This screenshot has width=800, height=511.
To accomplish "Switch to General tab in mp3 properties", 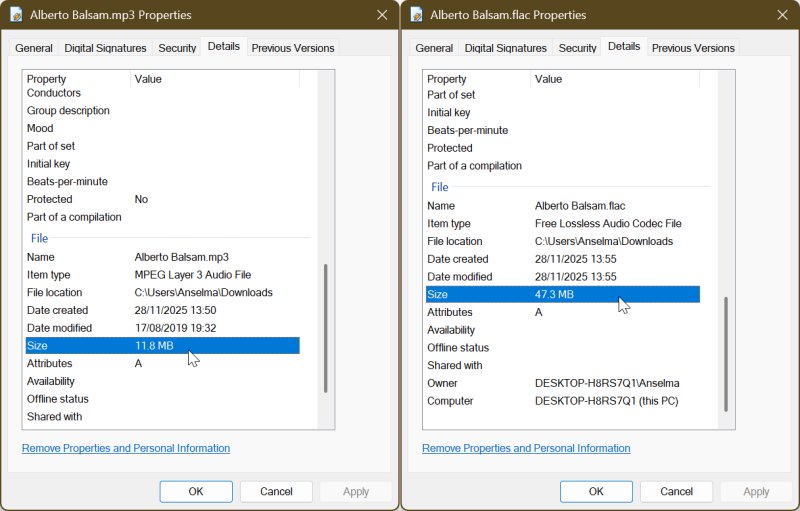I will click(x=34, y=48).
